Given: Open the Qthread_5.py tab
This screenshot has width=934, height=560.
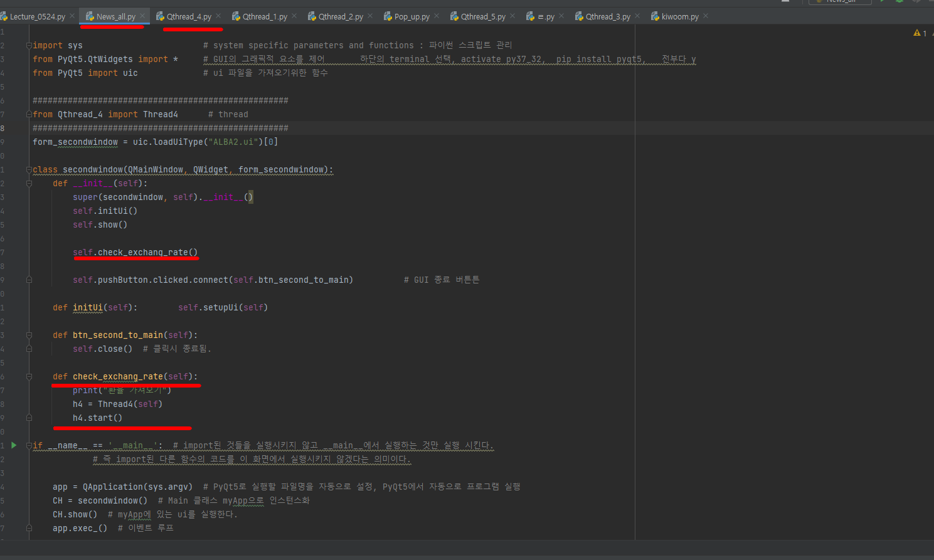Looking at the screenshot, I should 483,16.
